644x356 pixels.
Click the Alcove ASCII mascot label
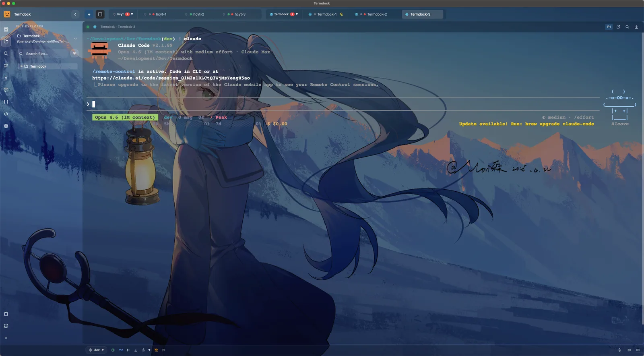(620, 124)
